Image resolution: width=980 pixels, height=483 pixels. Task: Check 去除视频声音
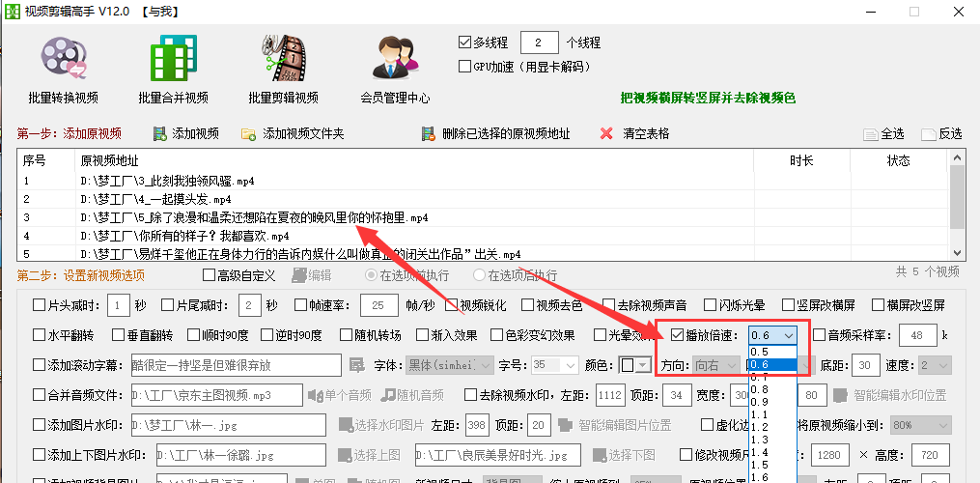pos(608,305)
